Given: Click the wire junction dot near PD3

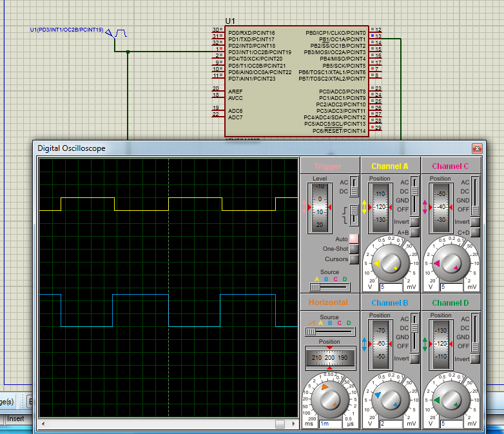Looking at the screenshot, I should pos(128,52).
